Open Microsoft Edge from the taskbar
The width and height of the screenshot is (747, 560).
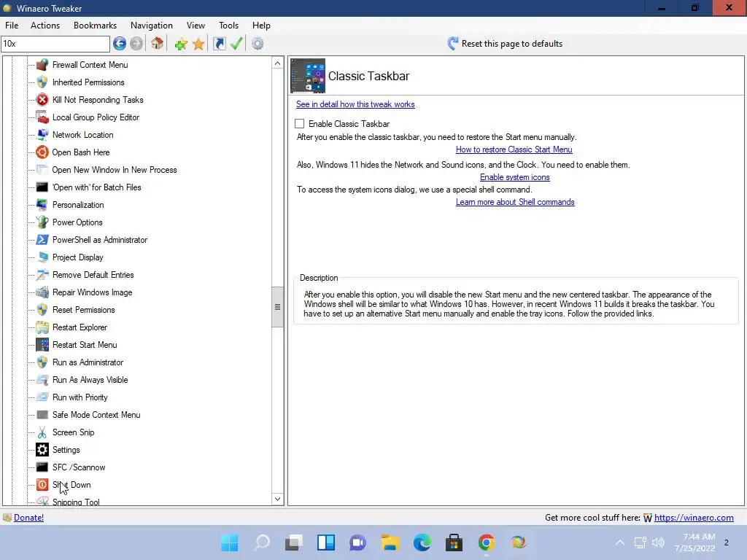422,542
